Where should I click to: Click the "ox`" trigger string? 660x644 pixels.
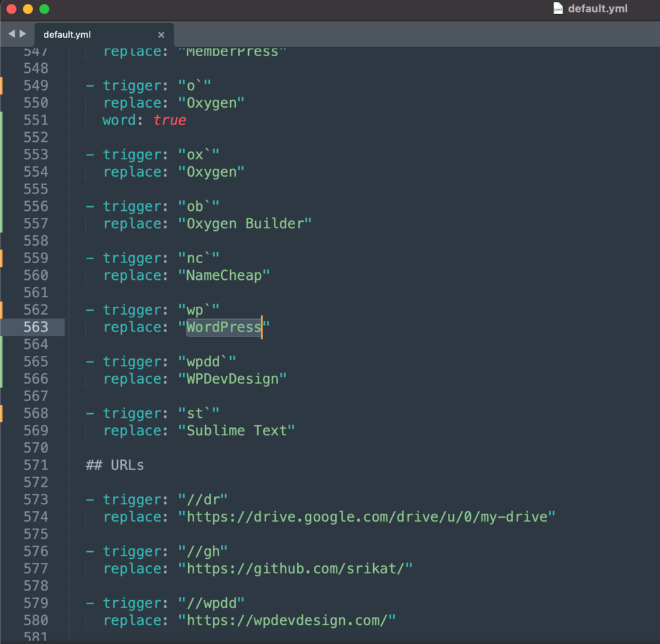tap(199, 155)
